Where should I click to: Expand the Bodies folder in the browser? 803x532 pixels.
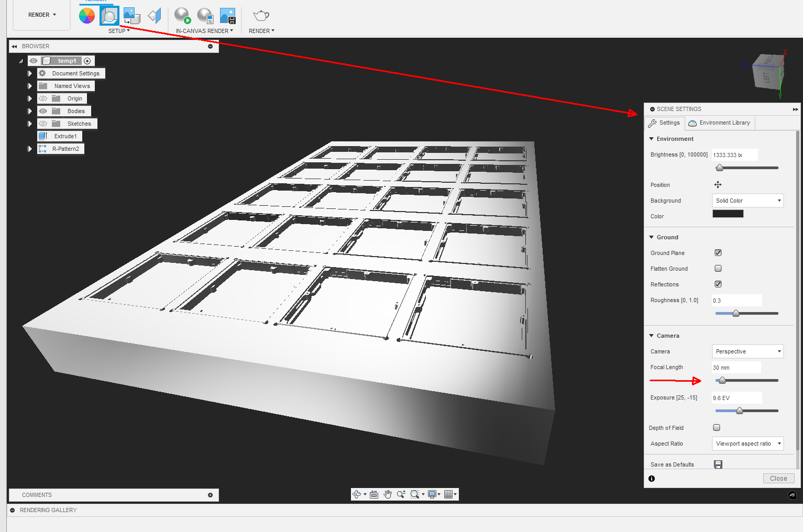30,110
